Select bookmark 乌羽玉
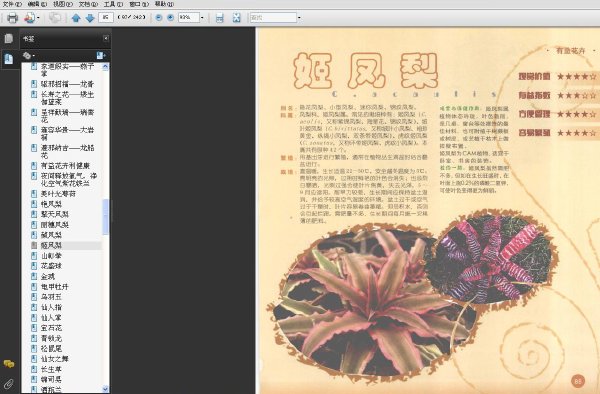The image size is (600, 394). (51, 297)
